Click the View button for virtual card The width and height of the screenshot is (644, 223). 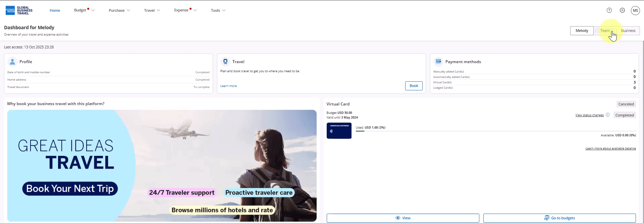pos(403,218)
